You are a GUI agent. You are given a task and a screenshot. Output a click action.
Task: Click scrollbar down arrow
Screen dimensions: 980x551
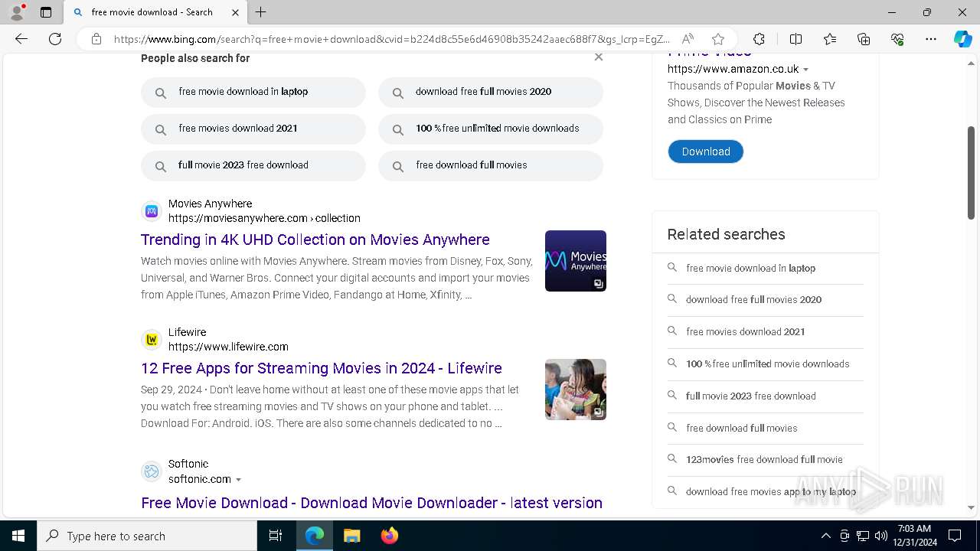972,507
